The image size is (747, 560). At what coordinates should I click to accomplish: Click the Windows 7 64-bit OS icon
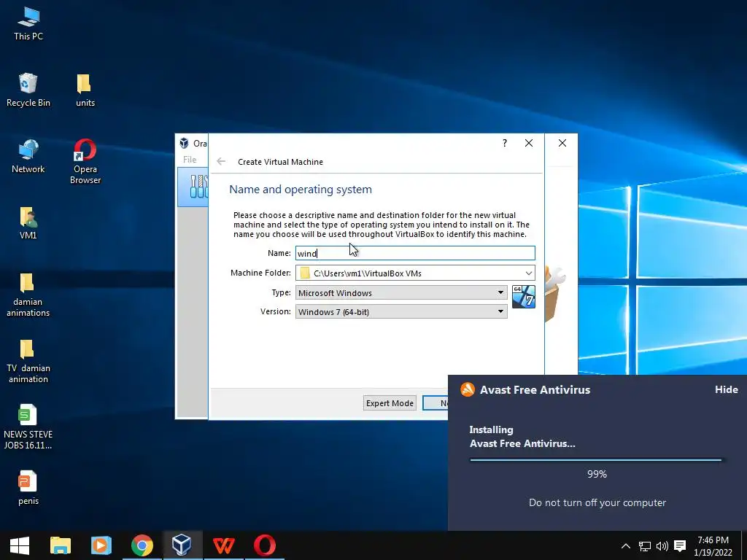click(524, 297)
